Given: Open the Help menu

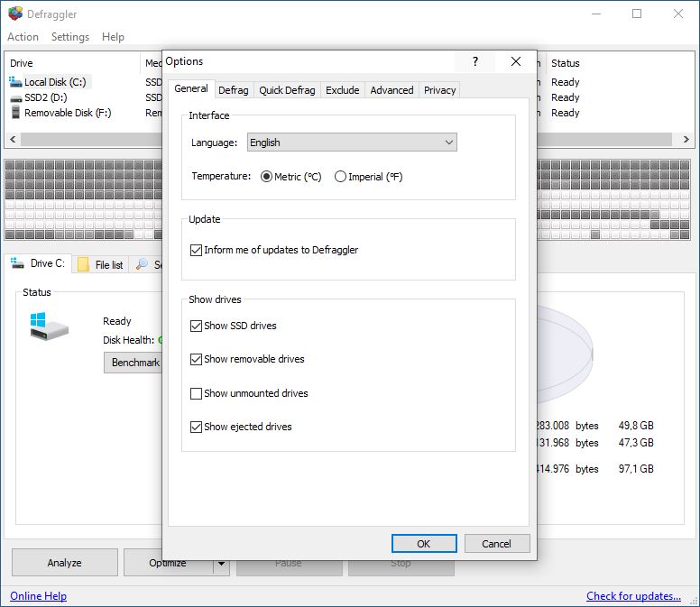Looking at the screenshot, I should click(x=113, y=37).
